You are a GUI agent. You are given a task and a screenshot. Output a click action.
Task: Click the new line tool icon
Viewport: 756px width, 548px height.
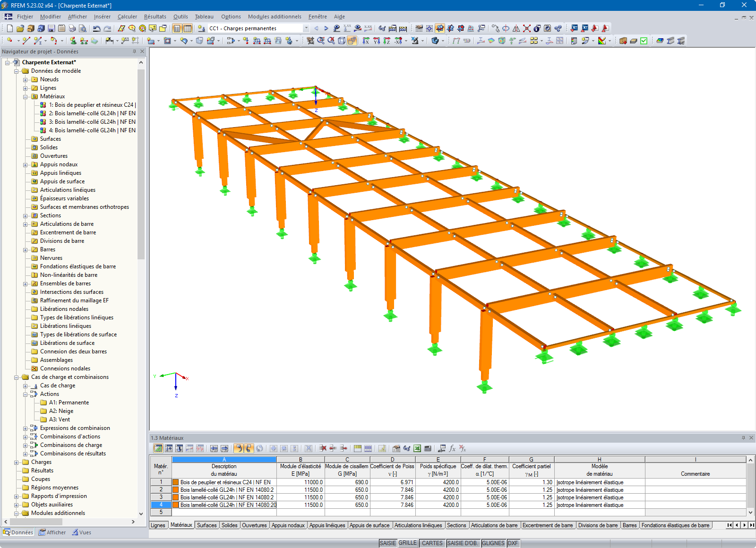click(x=26, y=41)
